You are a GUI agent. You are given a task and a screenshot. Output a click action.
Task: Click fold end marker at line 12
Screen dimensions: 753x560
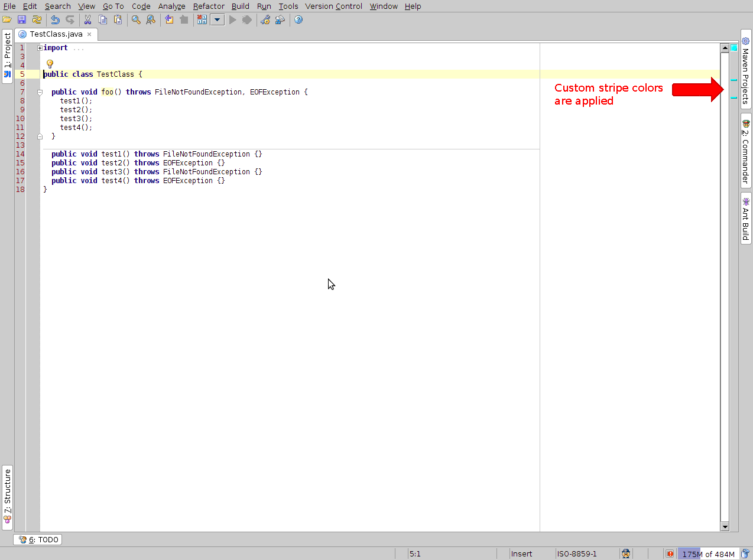tap(40, 136)
